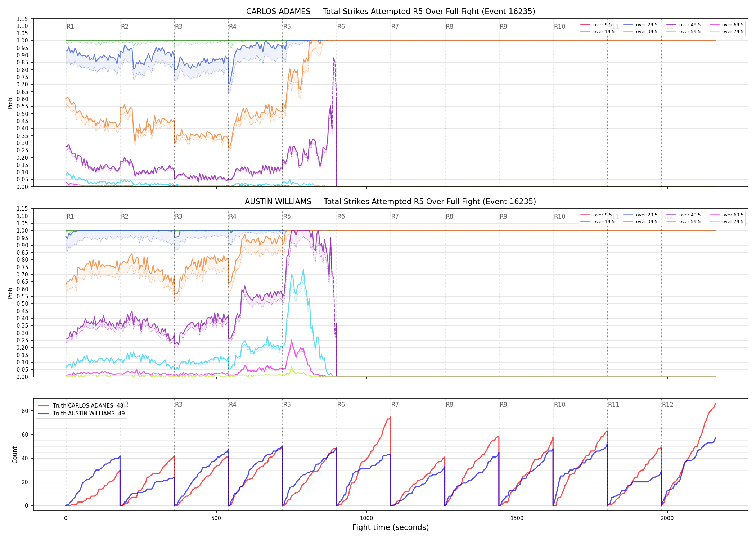756x540 pixels.
Task: Click the R11 marker in the Count chart
Action: tap(614, 405)
